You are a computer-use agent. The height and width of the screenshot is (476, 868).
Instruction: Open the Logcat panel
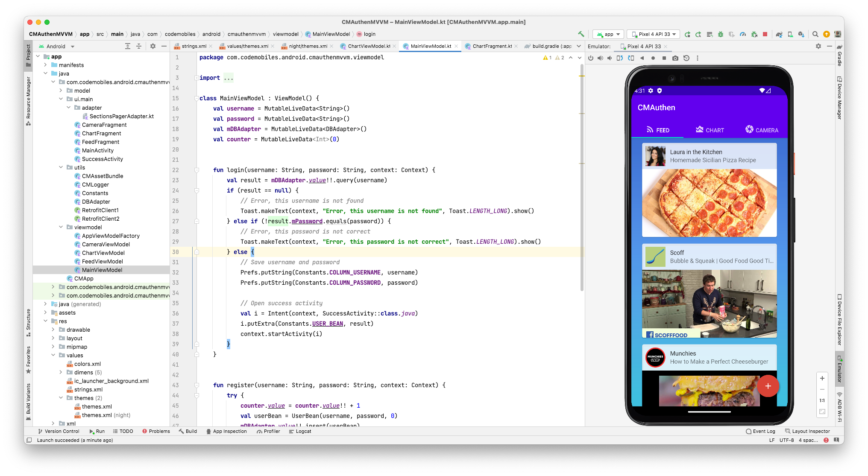click(300, 431)
